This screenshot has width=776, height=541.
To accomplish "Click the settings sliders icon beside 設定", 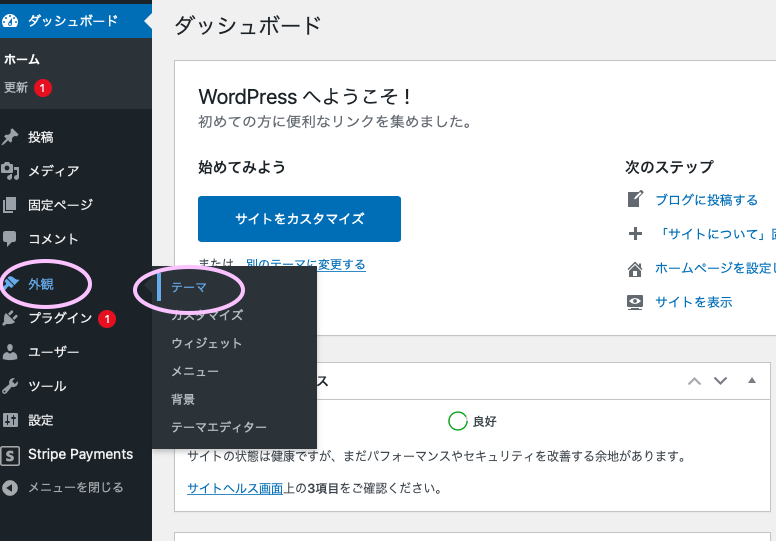I will click(11, 420).
